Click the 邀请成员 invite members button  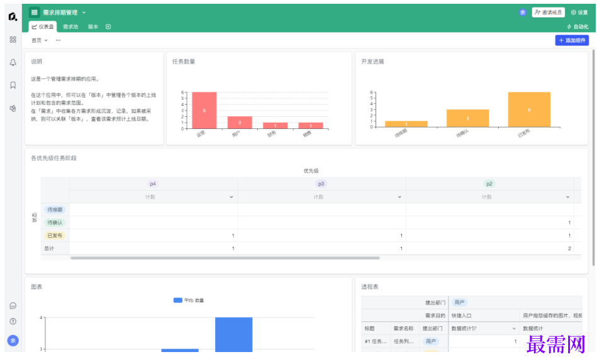[x=548, y=13]
